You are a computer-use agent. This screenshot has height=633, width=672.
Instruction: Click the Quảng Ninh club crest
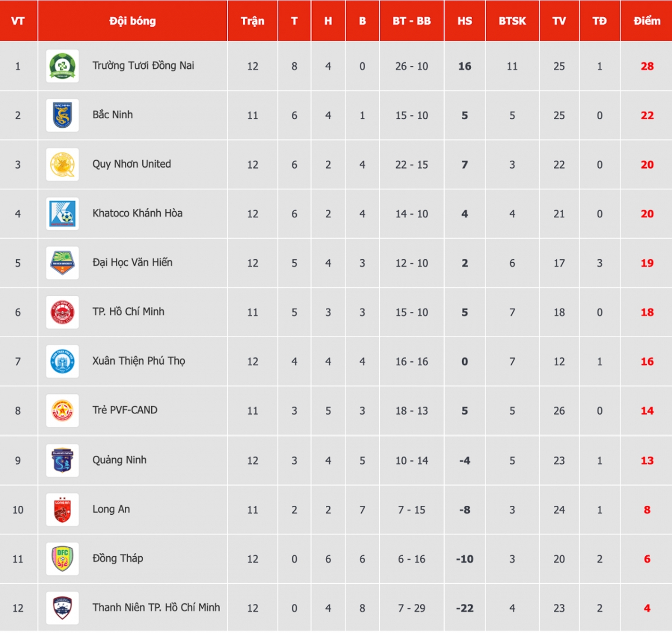[x=62, y=460]
